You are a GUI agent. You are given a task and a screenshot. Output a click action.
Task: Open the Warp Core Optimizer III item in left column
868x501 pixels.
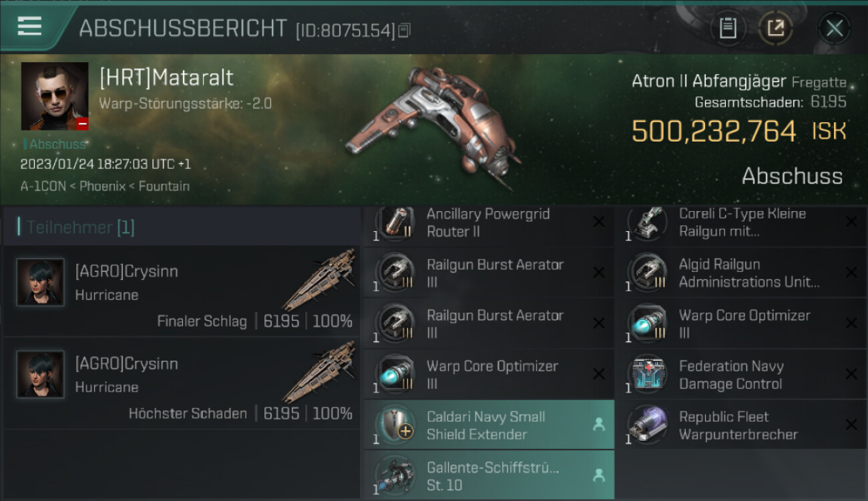click(x=489, y=375)
